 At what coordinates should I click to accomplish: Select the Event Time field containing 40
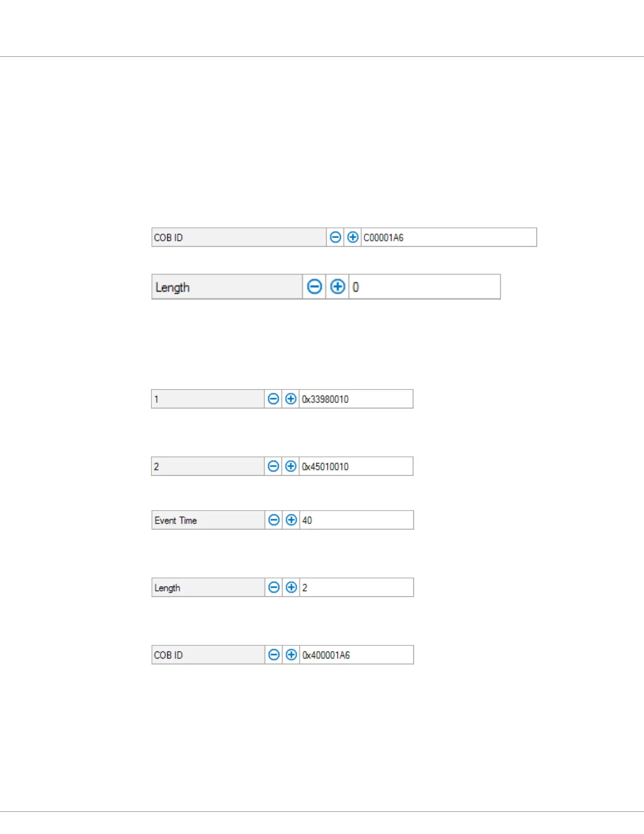coord(357,520)
